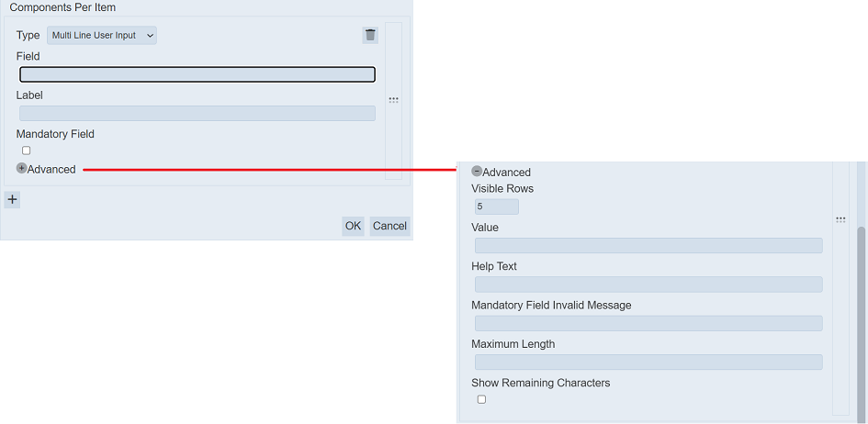The height and width of the screenshot is (424, 868).
Task: Enable Show Remaining Characters checkbox
Action: pos(481,399)
